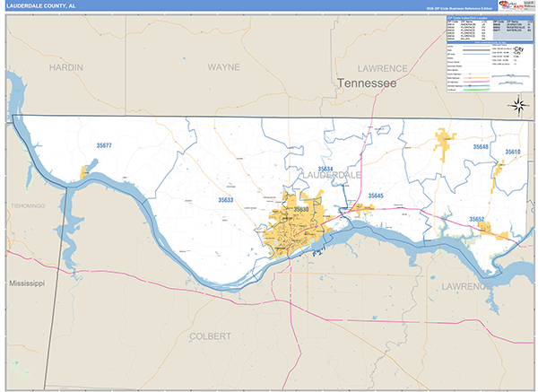Select ZIP code 35610 label

coord(512,152)
